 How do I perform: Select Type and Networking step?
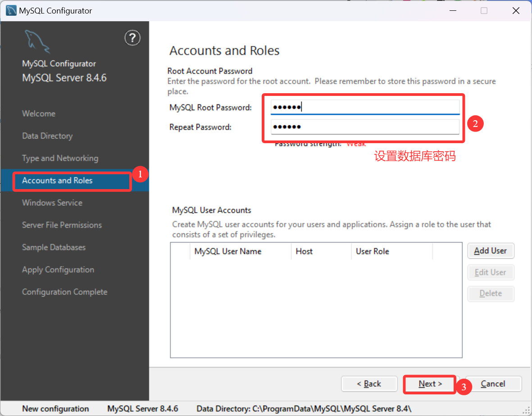coord(60,158)
